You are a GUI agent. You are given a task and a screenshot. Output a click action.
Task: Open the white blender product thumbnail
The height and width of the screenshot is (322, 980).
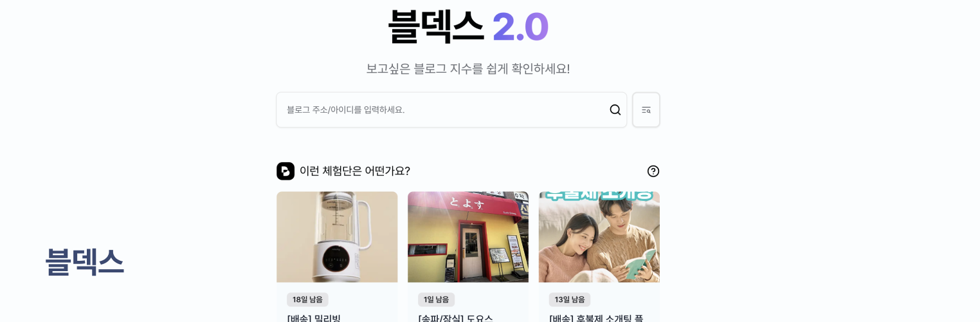pos(337,237)
